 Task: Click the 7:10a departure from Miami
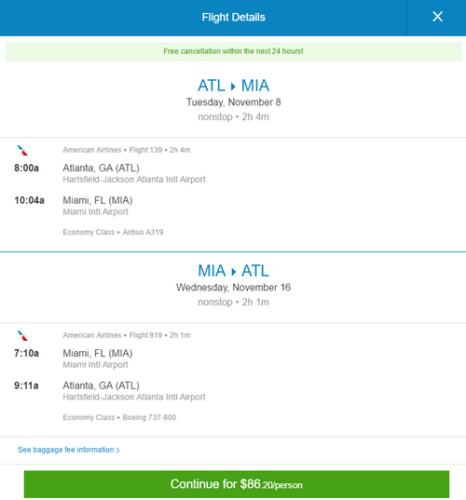[x=26, y=353]
